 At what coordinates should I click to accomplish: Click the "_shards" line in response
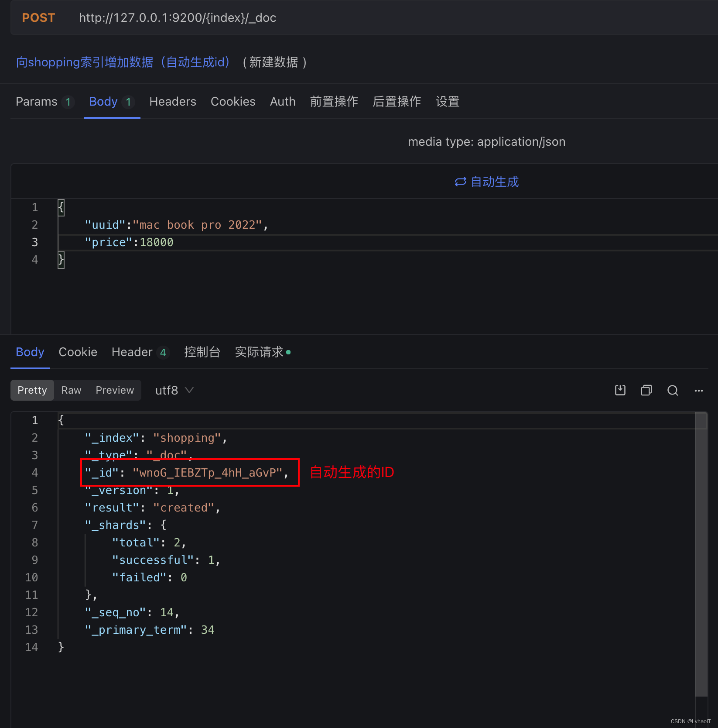pos(126,525)
